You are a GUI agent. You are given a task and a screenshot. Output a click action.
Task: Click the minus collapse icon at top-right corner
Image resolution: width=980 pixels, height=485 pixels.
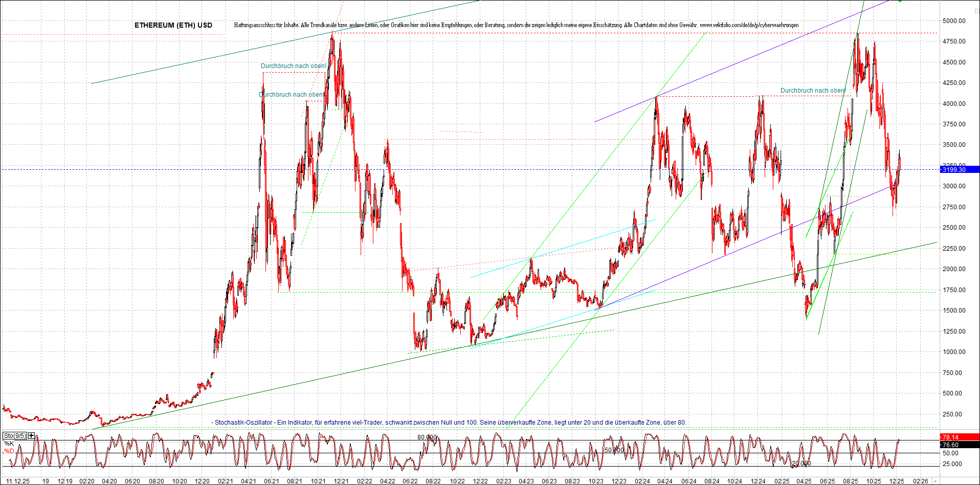click(x=976, y=10)
